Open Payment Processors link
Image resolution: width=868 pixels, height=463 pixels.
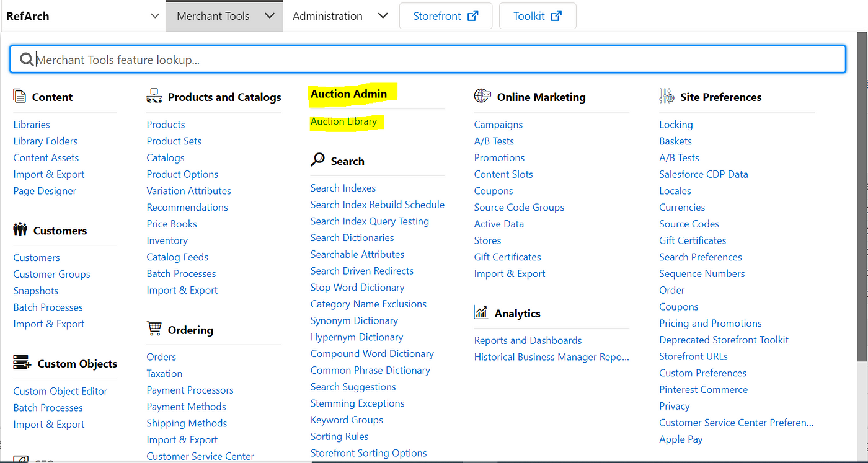click(x=190, y=390)
